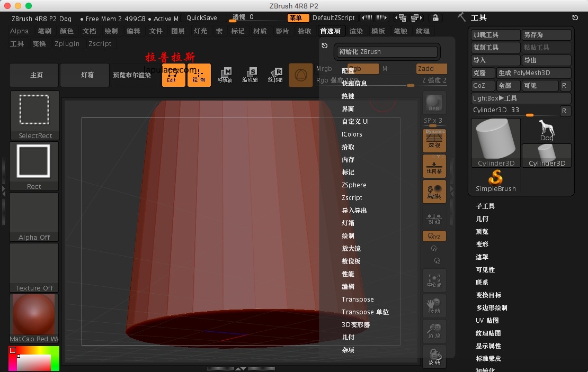Toggle the Edit mode button

pyautogui.click(x=173, y=75)
